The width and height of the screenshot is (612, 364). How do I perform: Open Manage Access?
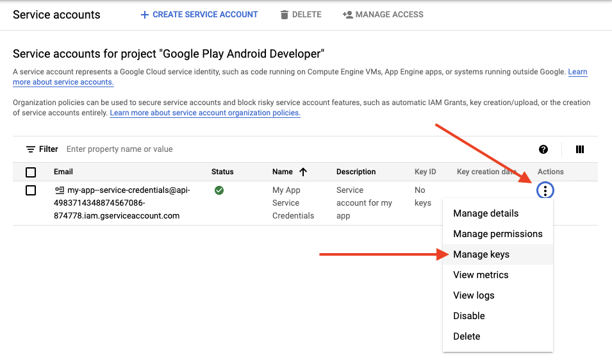pos(383,15)
